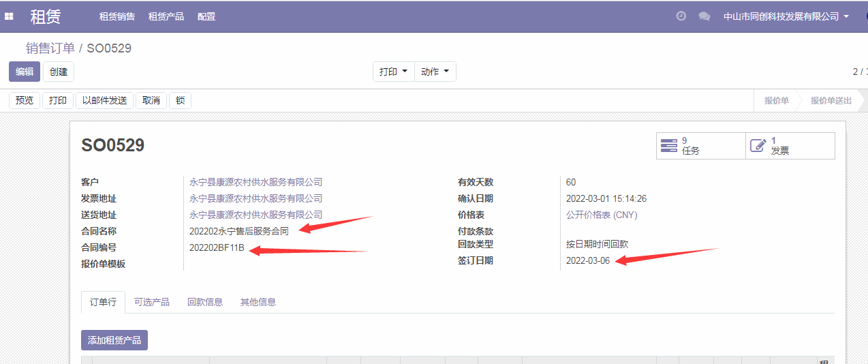
Task: Open the apps grid menu icon
Action: point(9,16)
